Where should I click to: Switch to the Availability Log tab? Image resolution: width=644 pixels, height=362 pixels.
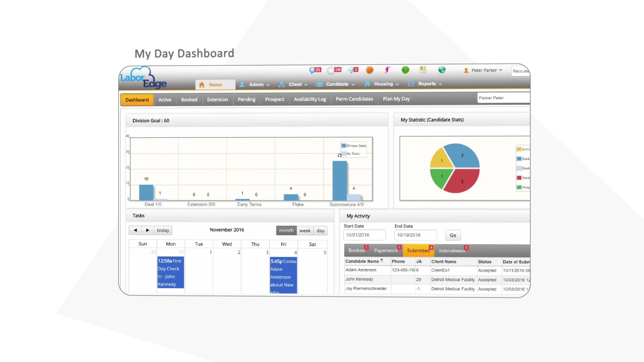[x=310, y=99]
